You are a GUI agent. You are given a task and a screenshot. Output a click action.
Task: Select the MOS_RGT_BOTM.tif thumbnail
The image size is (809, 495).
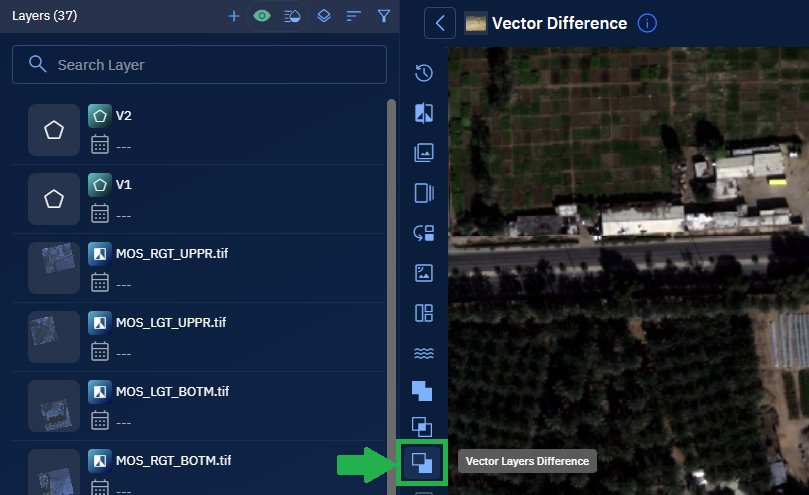point(54,472)
